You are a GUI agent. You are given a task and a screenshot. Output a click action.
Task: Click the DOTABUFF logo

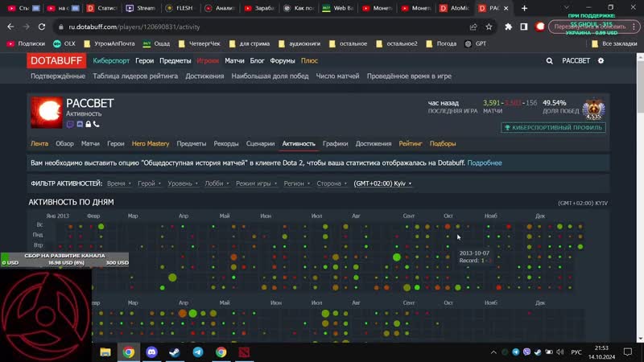(x=56, y=61)
